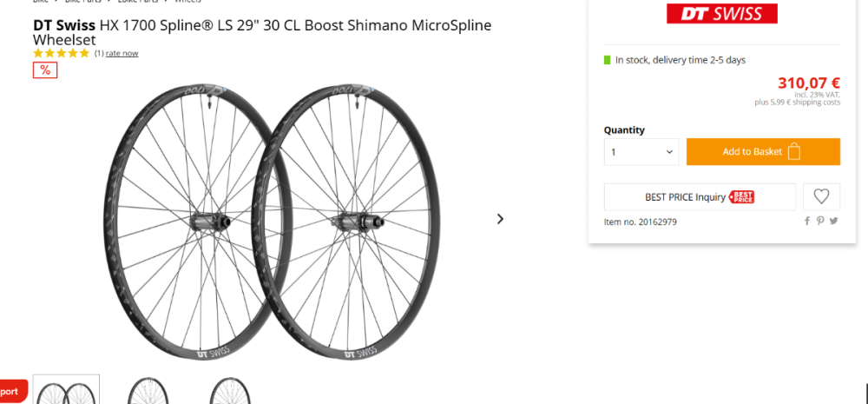Image resolution: width=868 pixels, height=404 pixels.
Task: Click the shopping bag icon on basket button
Action: coord(793,152)
